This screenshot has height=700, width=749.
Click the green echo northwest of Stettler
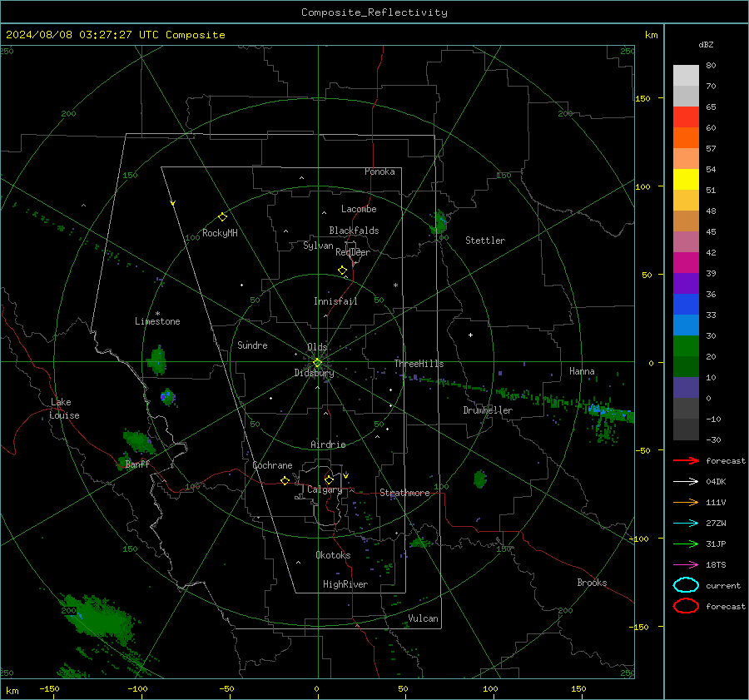[x=439, y=223]
